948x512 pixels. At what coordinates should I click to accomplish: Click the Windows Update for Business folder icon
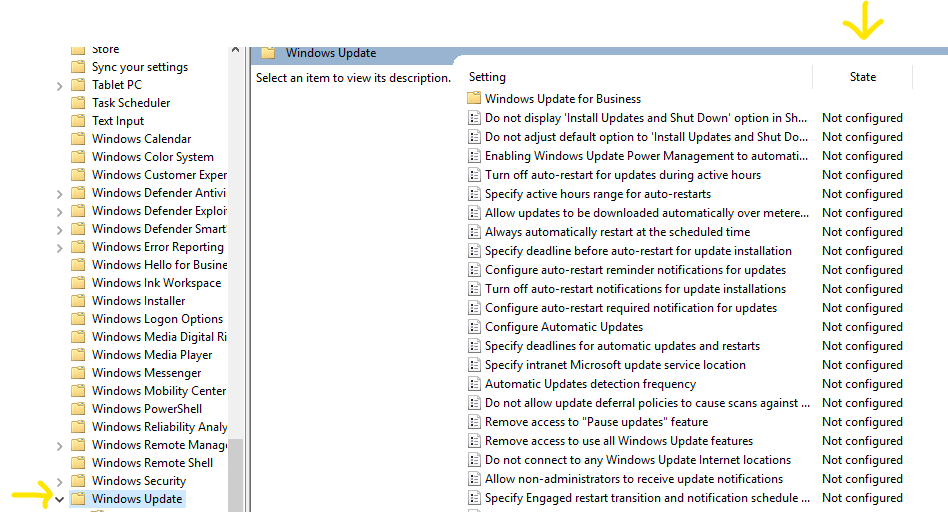coord(474,98)
